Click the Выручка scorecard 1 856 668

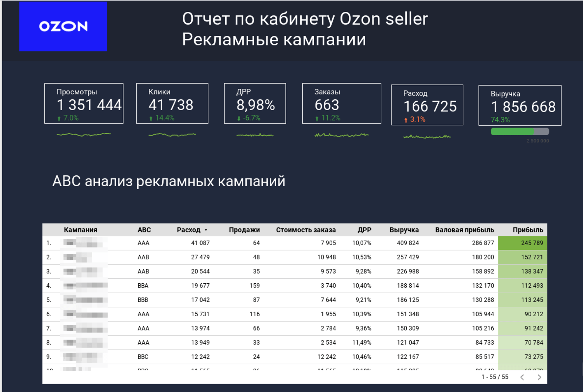(520, 105)
